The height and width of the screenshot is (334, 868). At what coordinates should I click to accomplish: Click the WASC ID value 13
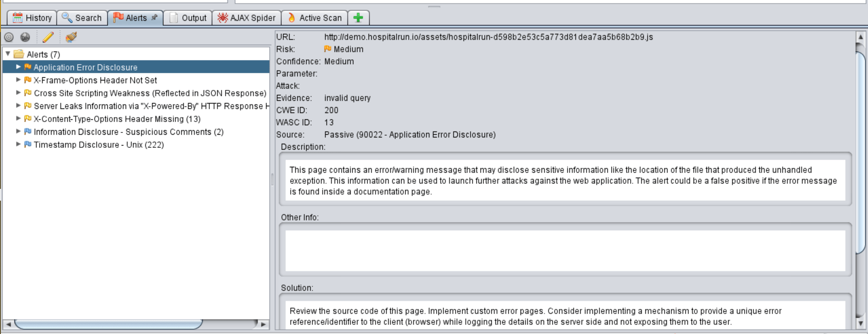point(329,122)
